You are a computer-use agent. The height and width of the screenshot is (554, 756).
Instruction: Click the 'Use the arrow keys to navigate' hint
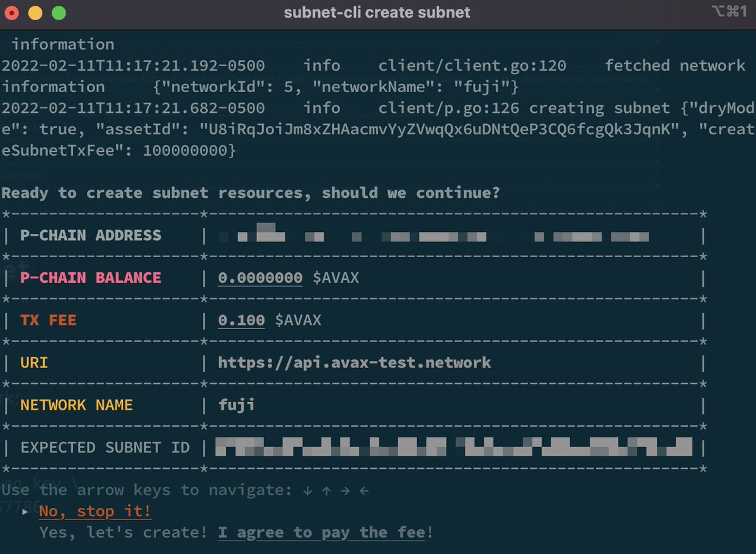coord(185,490)
